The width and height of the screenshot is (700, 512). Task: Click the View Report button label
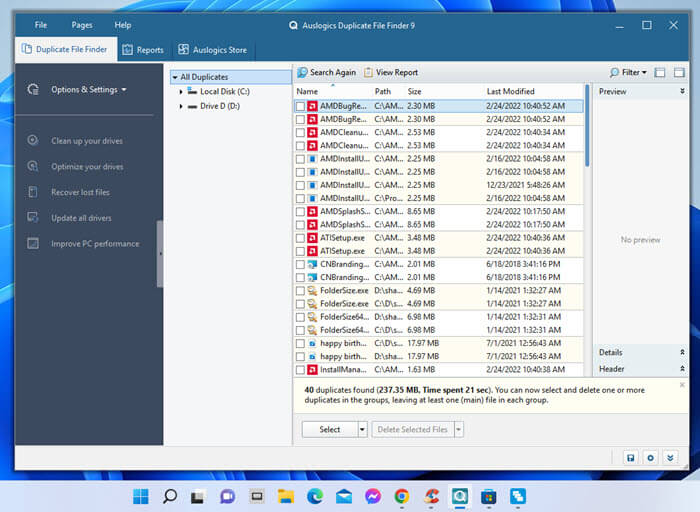[x=397, y=72]
